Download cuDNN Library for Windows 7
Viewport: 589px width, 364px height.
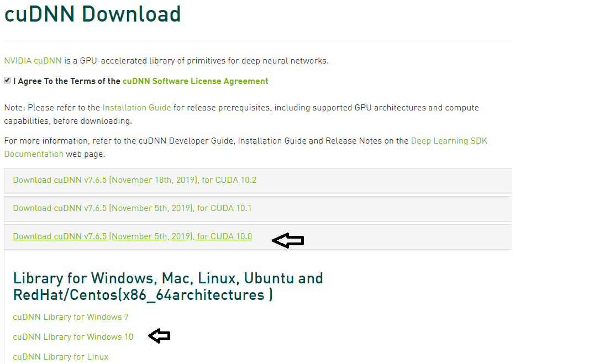(x=71, y=317)
